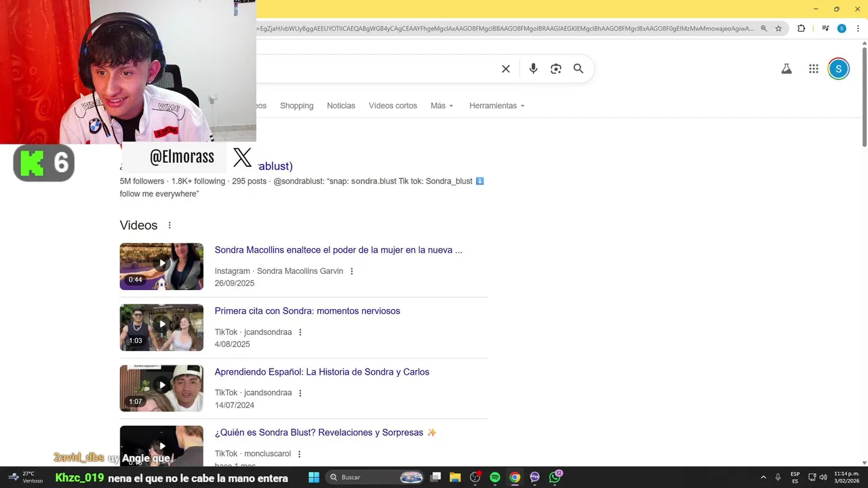Click the Chrome address bar URL
Screen dimensions: 868x488
[x=506, y=28]
